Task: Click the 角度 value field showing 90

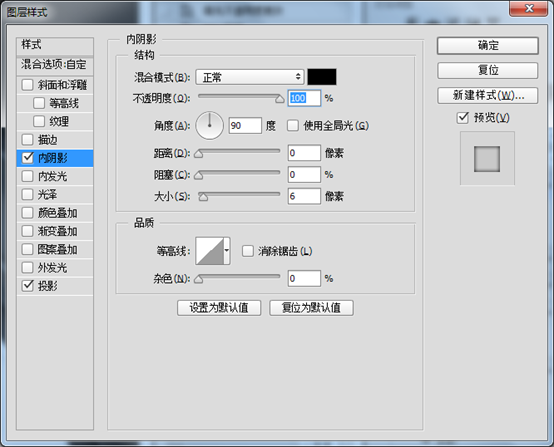Action: (245, 125)
